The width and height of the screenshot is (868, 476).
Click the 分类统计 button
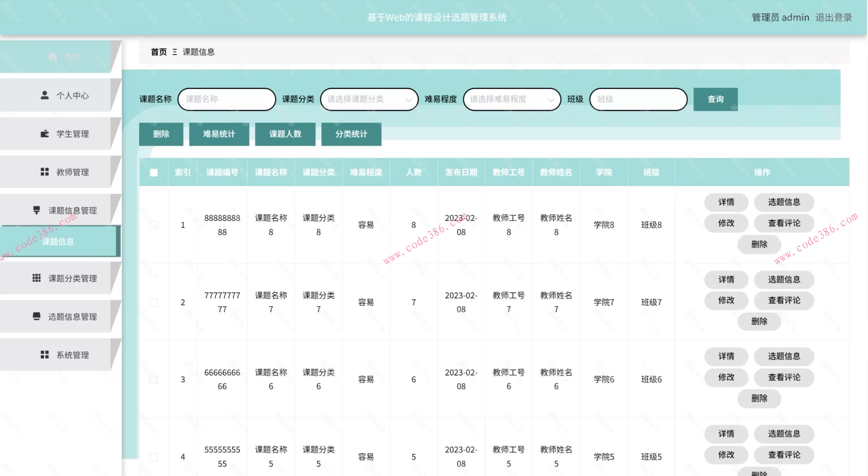click(351, 134)
